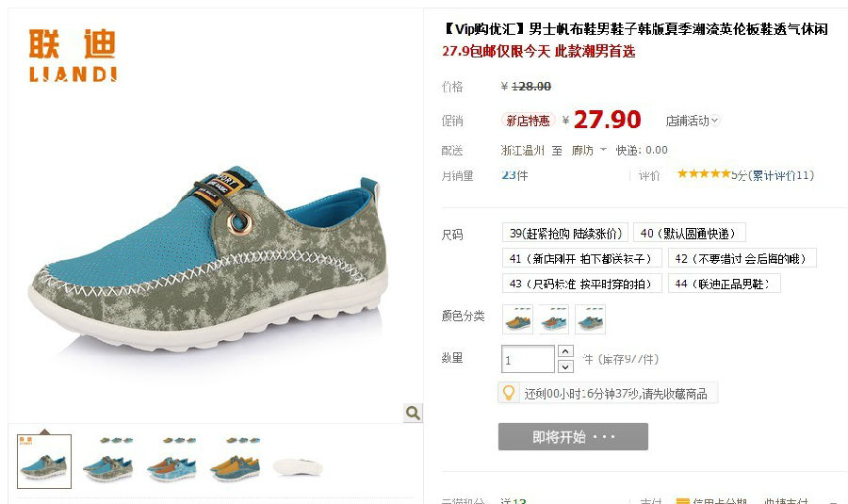Decrease quantity with down arrow
This screenshot has width=848, height=504.
click(x=565, y=366)
